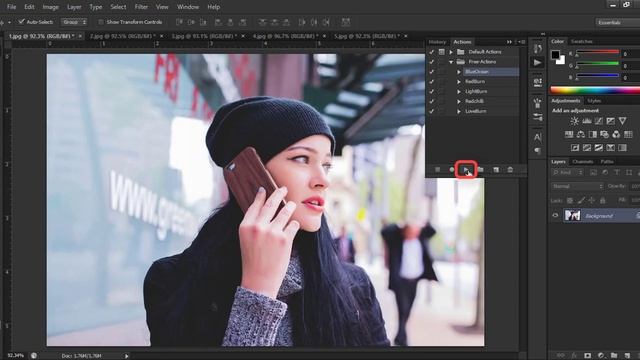
Task: Expand the BlueOcean action steps
Action: 459,72
